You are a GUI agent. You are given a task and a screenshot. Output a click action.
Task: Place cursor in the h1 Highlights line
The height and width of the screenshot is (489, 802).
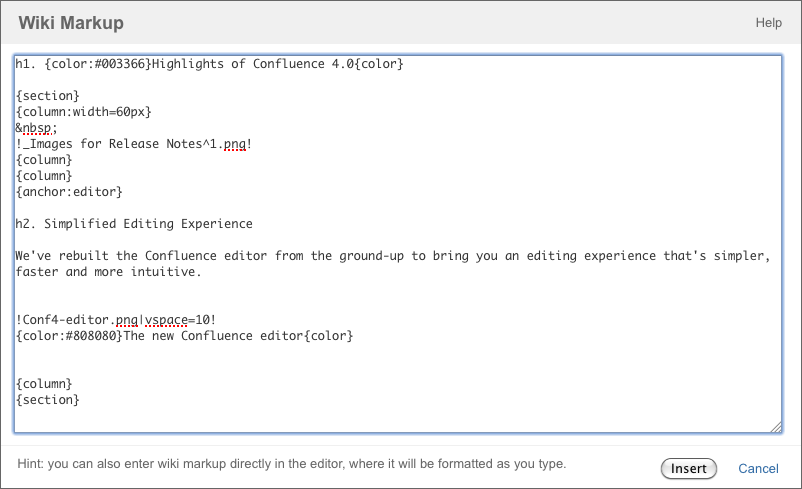pos(209,64)
